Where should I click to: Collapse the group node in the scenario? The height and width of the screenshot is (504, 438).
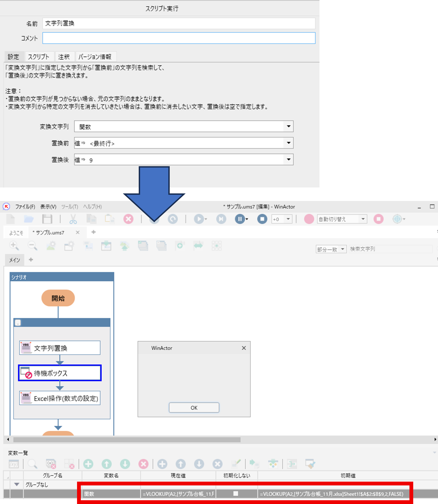(18, 323)
